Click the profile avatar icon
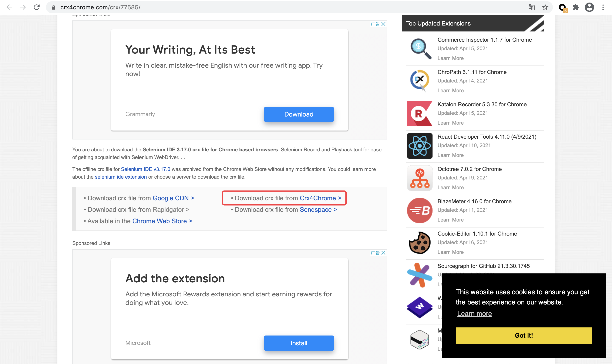Screen dimensions: 612x364 click(589, 7)
